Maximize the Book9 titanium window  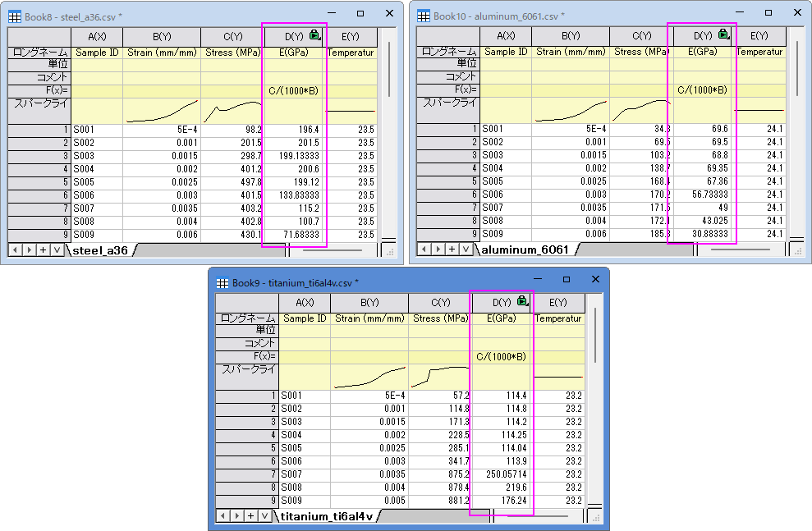567,280
